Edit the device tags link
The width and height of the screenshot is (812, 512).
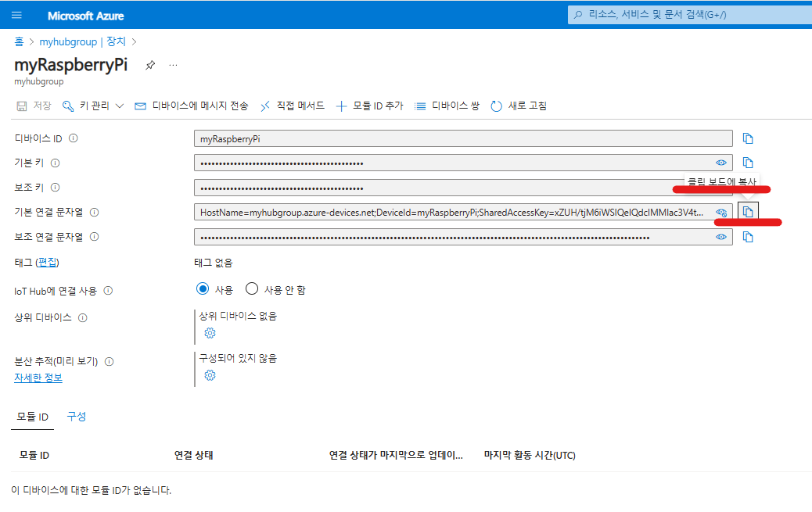48,263
